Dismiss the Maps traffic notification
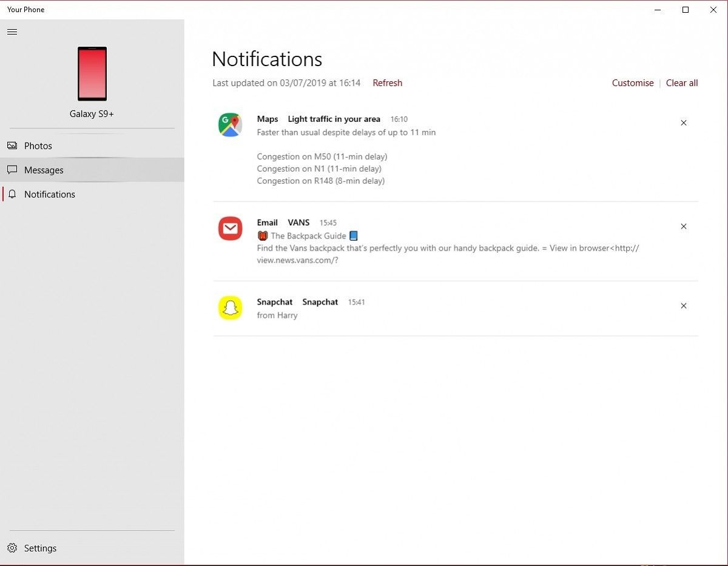This screenshot has height=566, width=728. (684, 123)
